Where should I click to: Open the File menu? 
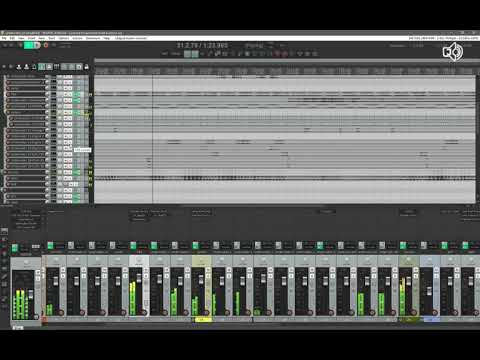click(x=4, y=38)
